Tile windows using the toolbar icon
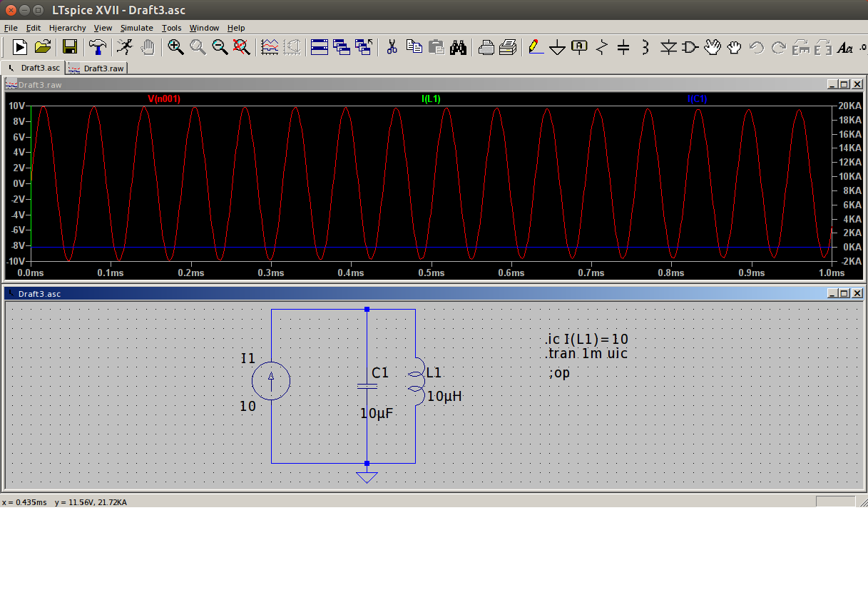The image size is (868, 590). pyautogui.click(x=319, y=47)
